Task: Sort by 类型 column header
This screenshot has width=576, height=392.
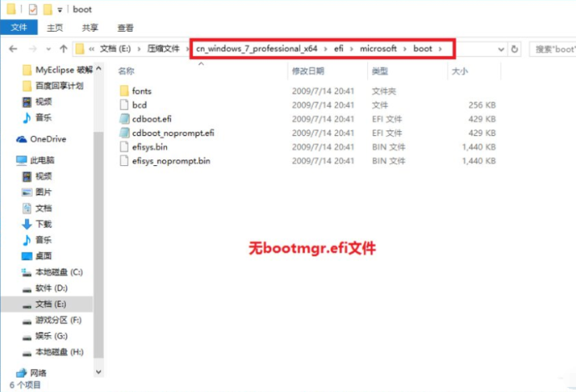Action: pyautogui.click(x=380, y=71)
